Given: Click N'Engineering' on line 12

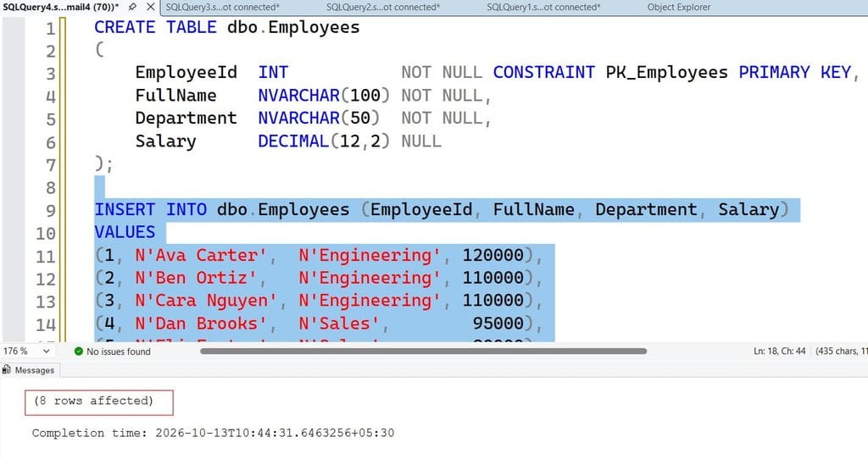Looking at the screenshot, I should 370,278.
